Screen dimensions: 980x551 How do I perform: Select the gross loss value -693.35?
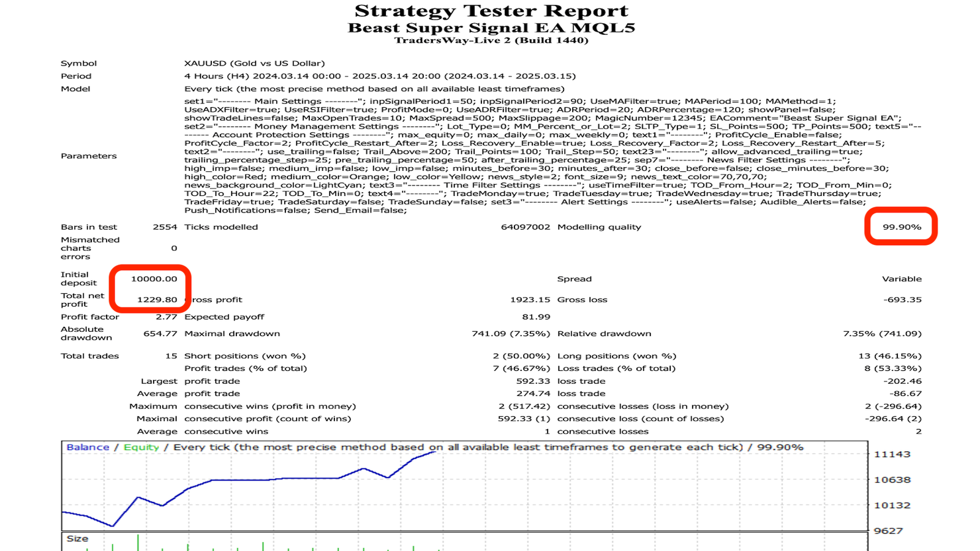pos(902,299)
